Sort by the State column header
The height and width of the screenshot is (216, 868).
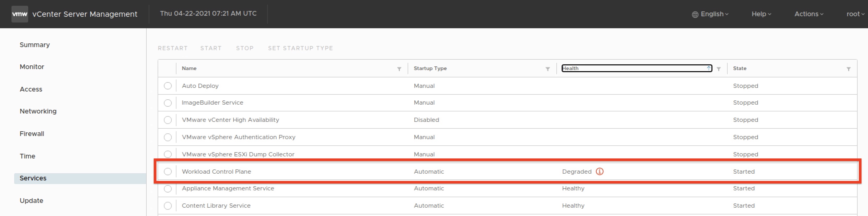pos(740,69)
